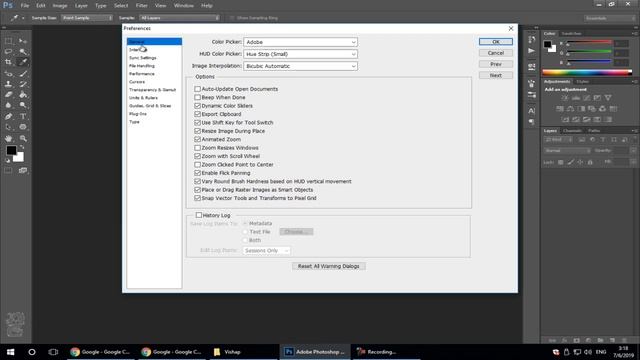Open the Edit Log Items dropdown
Screen dimensions: 640x360
pyautogui.click(x=267, y=251)
